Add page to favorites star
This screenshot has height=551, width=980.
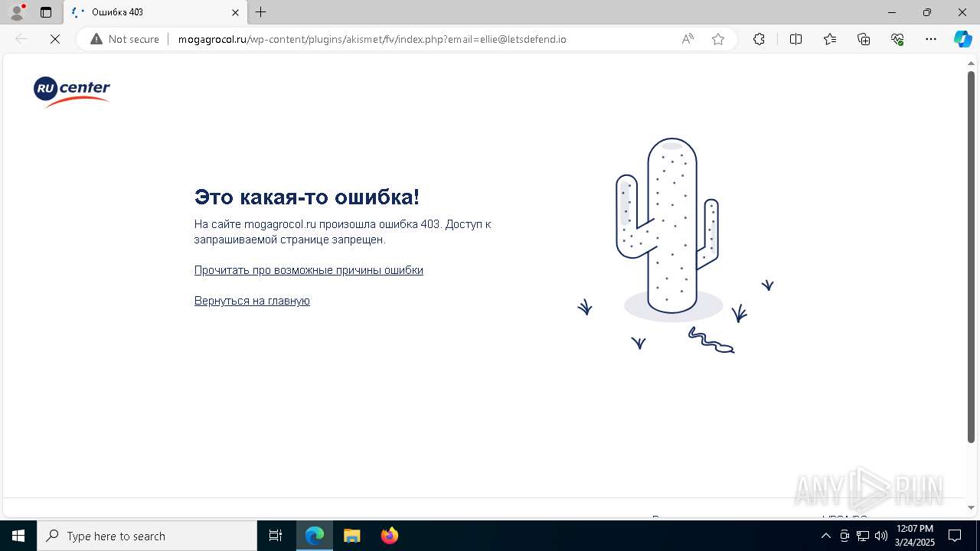718,39
